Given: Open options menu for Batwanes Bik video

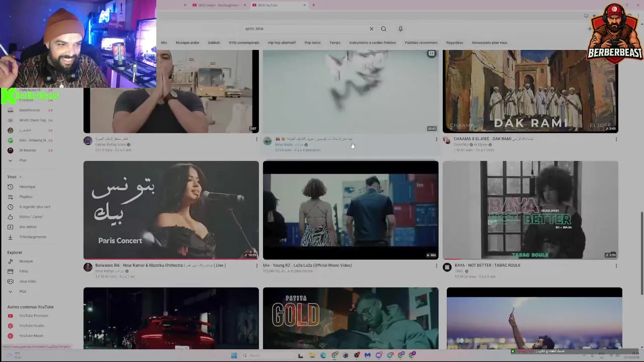Looking at the screenshot, I should [x=257, y=266].
